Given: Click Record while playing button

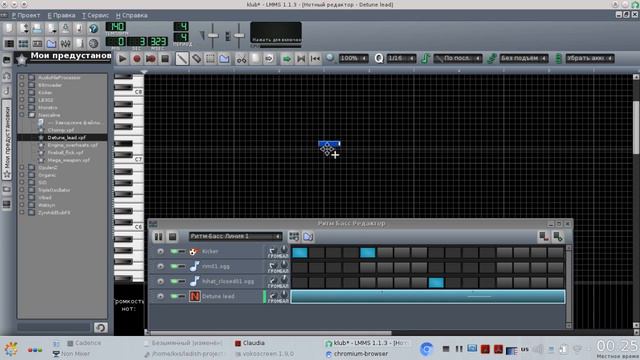Looking at the screenshot, I should (151, 59).
